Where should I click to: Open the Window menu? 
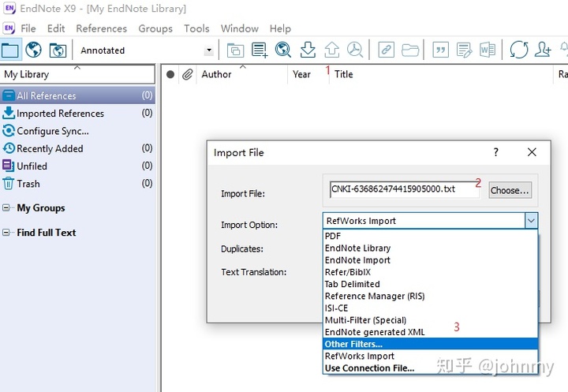tap(240, 28)
